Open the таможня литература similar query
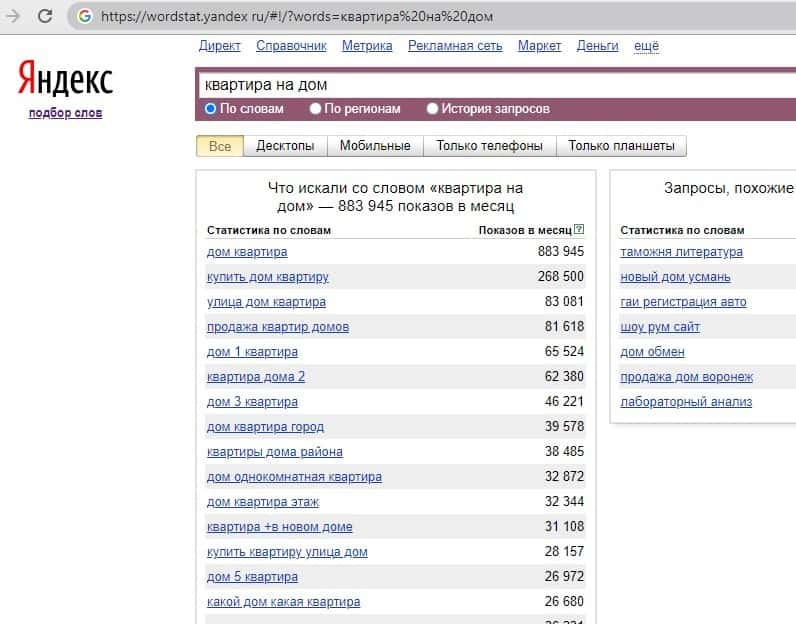Image resolution: width=796 pixels, height=624 pixels. tap(681, 252)
